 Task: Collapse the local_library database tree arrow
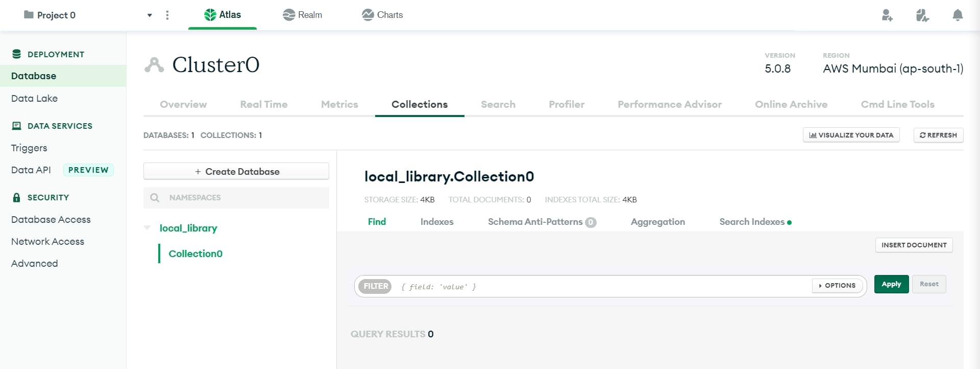[x=148, y=228]
